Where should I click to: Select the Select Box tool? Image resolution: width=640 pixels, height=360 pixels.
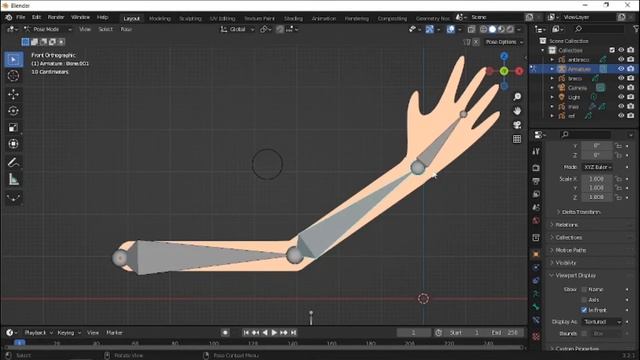tap(13, 60)
